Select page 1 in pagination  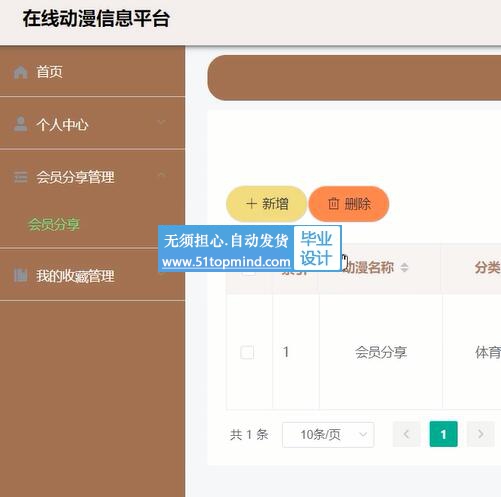click(443, 434)
